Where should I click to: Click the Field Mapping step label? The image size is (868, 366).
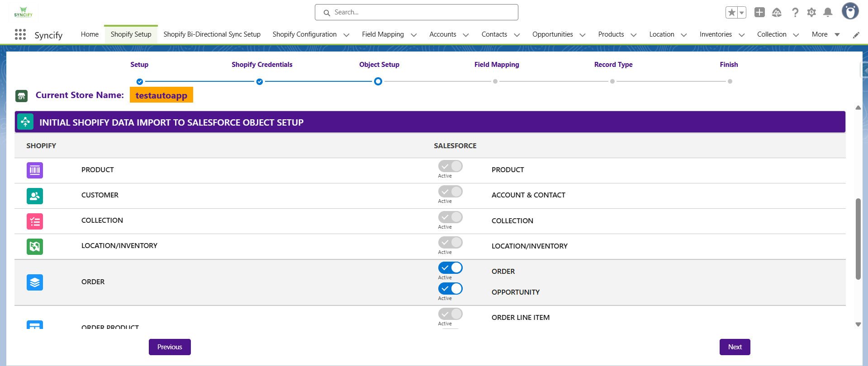(497, 65)
